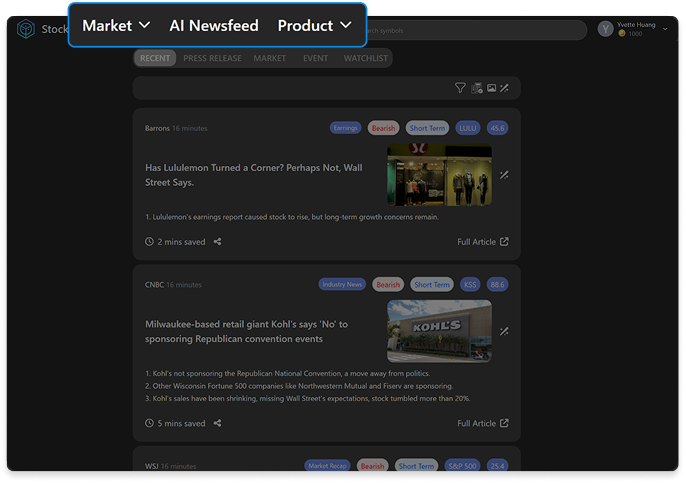This screenshot has width=686, height=483.
Task: Open the Lululemon article headline
Action: click(254, 175)
